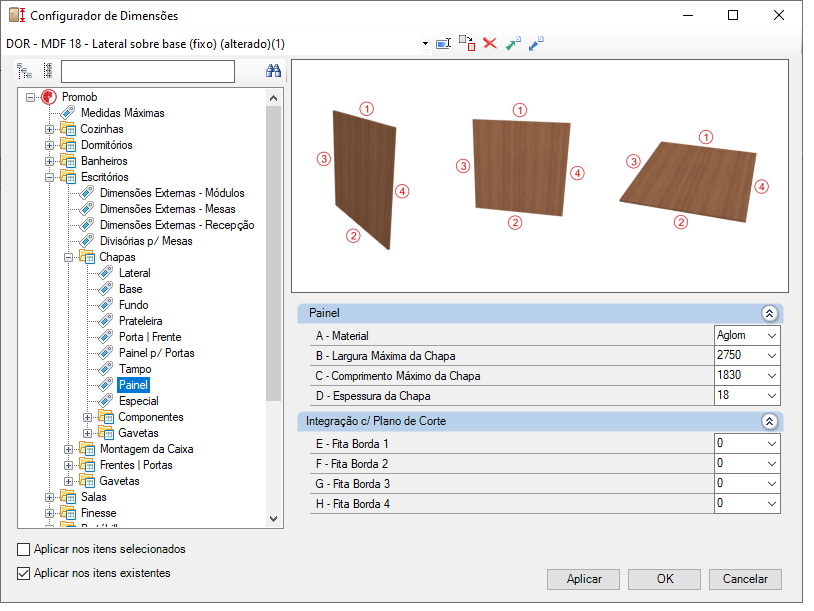The image size is (814, 611).
Task: Click the Configurador de Dimensões title icon
Action: [x=17, y=15]
